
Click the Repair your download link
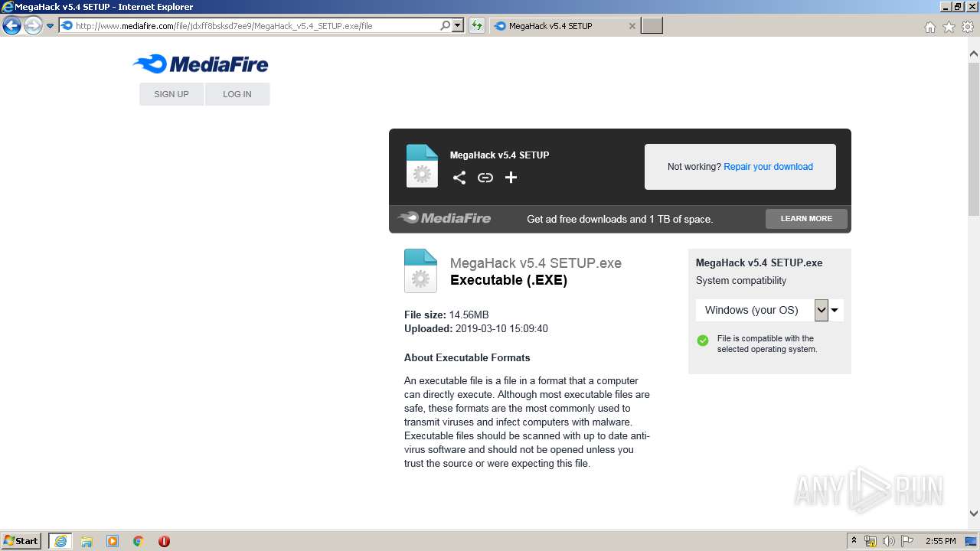[768, 167]
